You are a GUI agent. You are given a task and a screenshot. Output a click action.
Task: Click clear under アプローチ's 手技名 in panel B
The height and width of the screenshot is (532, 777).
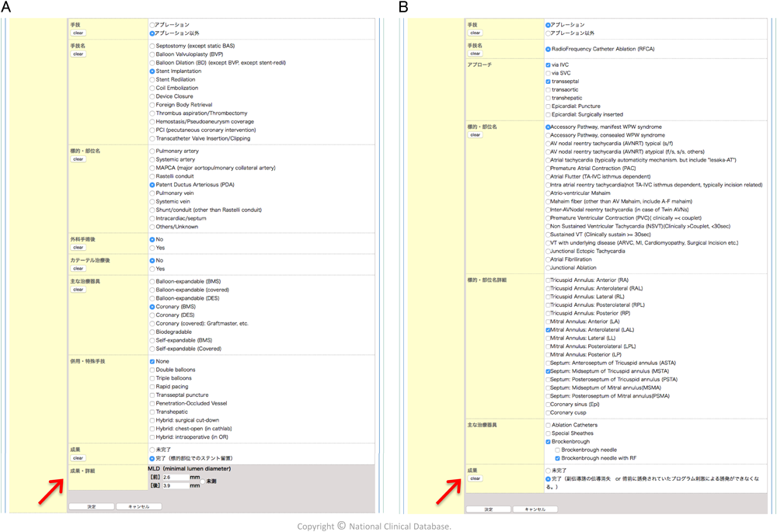coord(475,54)
